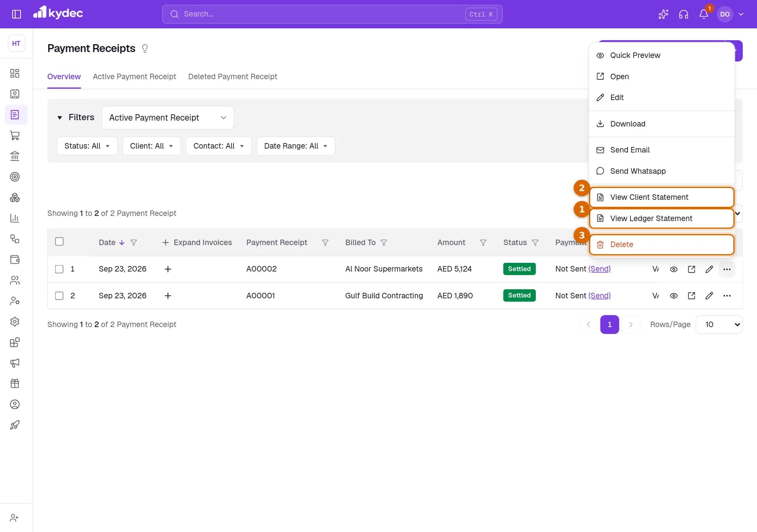The width and height of the screenshot is (757, 532).
Task: Check the row for receipt A00002
Action: point(59,269)
